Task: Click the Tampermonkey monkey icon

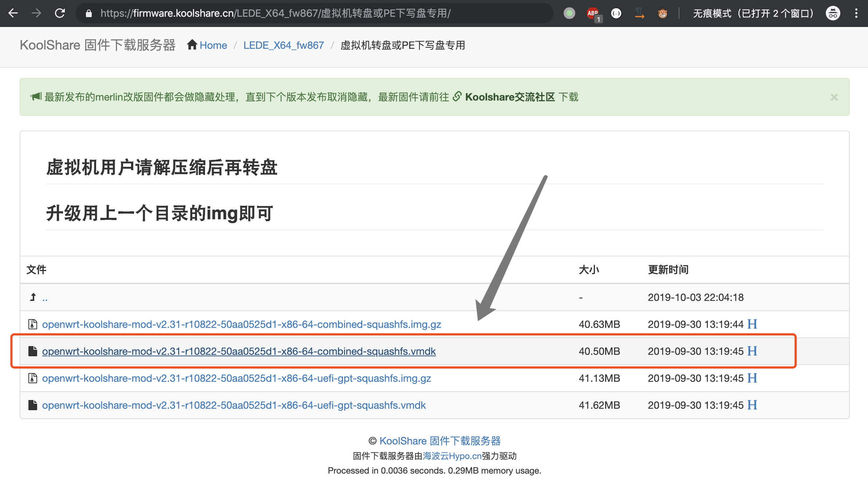Action: [663, 13]
